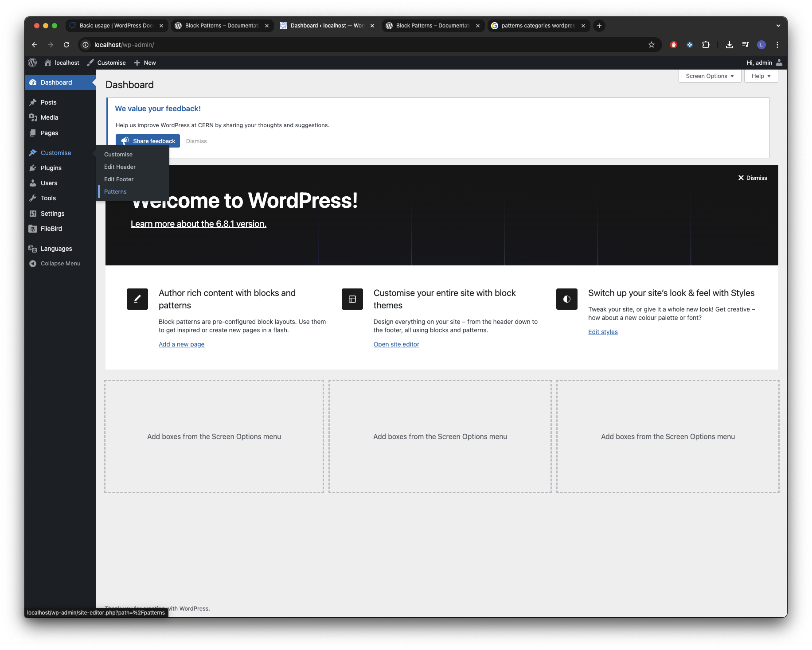Click the Add a new page link

click(182, 344)
